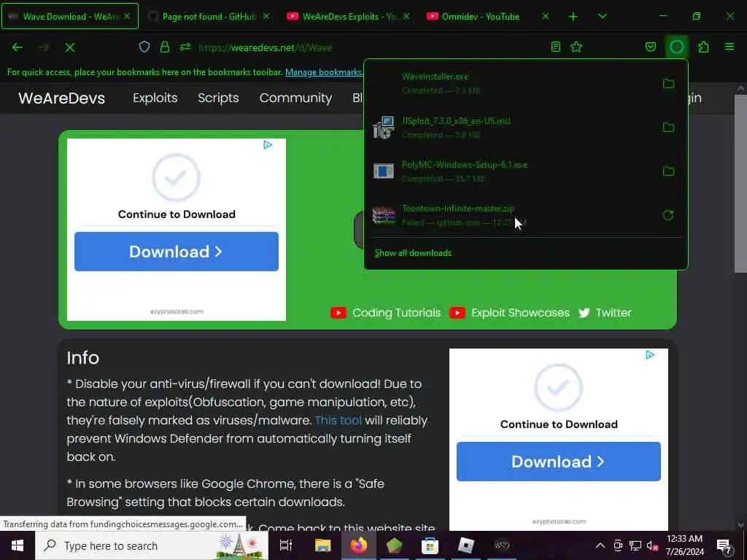Open the Scripts menu item

(x=218, y=98)
